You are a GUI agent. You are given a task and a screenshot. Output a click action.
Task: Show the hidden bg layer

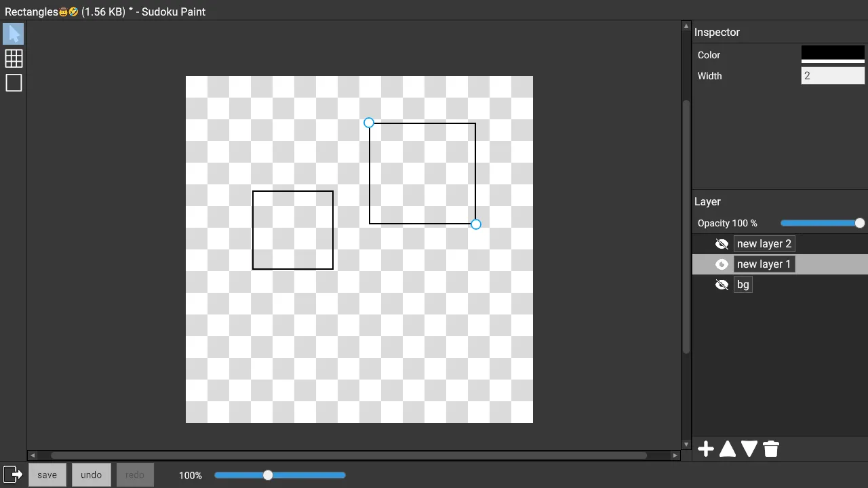(x=722, y=285)
